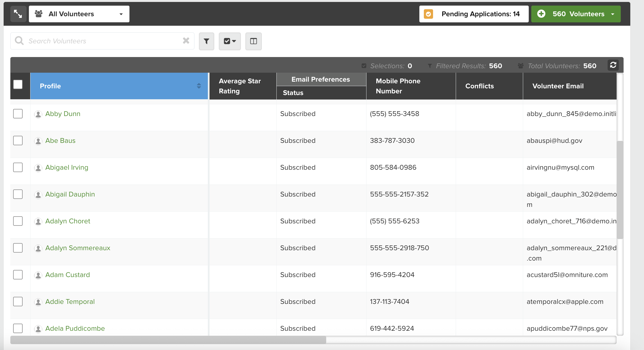Toggle the select-all checkbox in the header
The height and width of the screenshot is (350, 644).
[18, 84]
